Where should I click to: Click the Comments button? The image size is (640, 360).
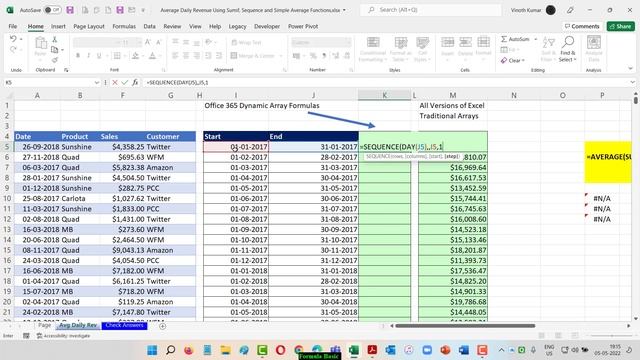[582, 26]
